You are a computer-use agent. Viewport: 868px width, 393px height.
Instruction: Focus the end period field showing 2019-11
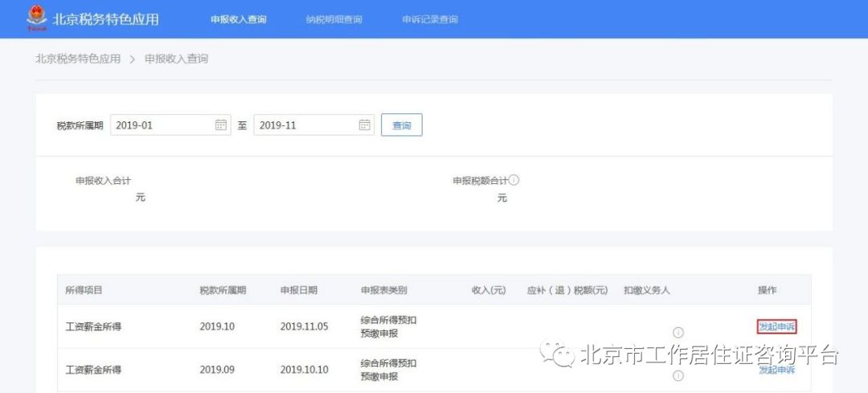tap(314, 125)
